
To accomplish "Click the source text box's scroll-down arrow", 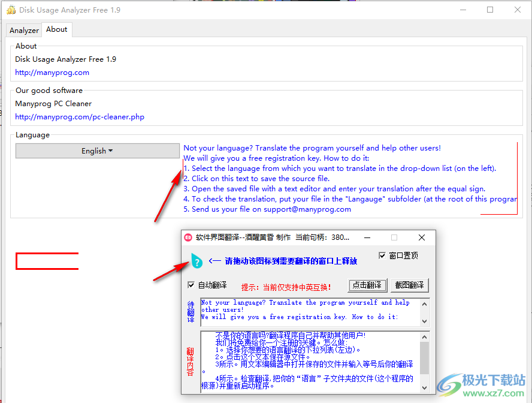I will click(425, 321).
